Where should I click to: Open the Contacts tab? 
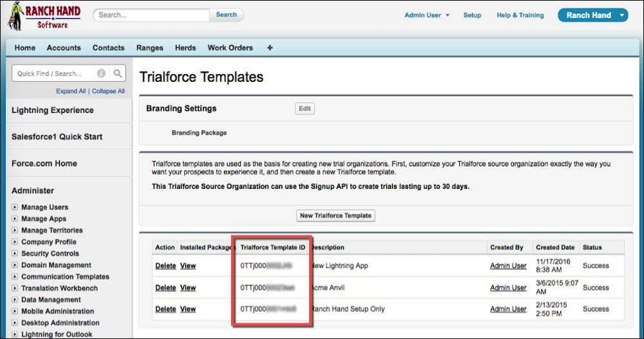(x=108, y=48)
